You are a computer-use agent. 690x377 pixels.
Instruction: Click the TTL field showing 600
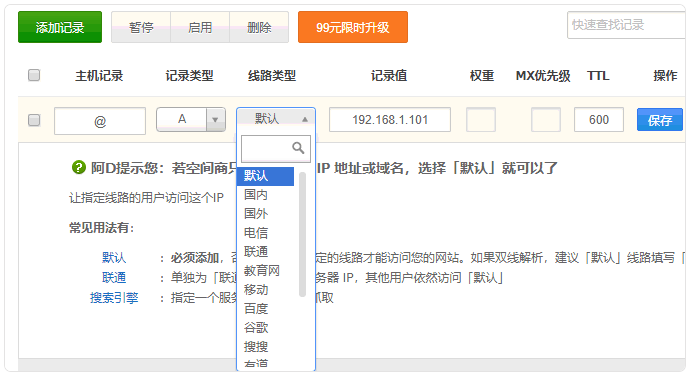[599, 120]
